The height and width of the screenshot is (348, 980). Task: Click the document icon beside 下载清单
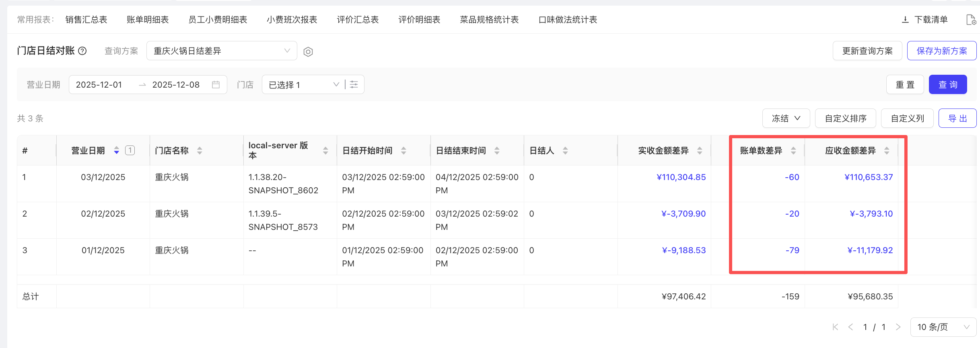tap(971, 20)
